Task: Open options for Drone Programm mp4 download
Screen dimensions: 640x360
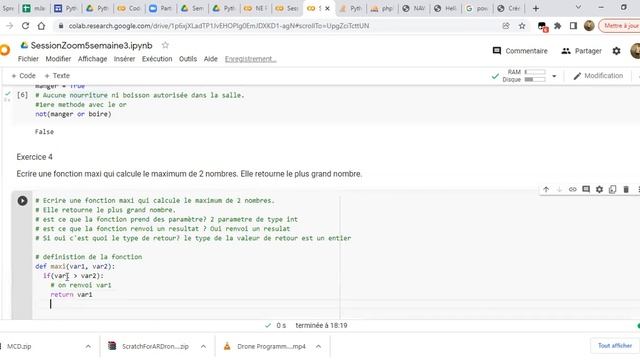Action: tap(318, 347)
